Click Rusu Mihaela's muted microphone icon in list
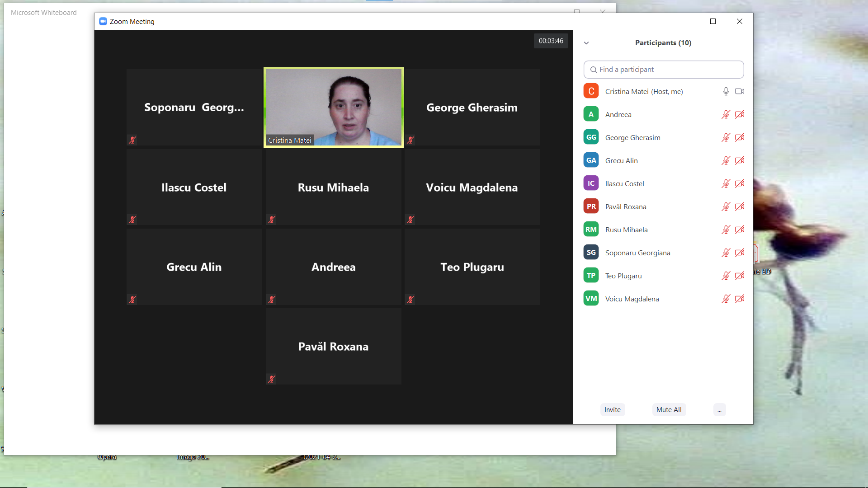This screenshot has height=488, width=868. (x=726, y=230)
